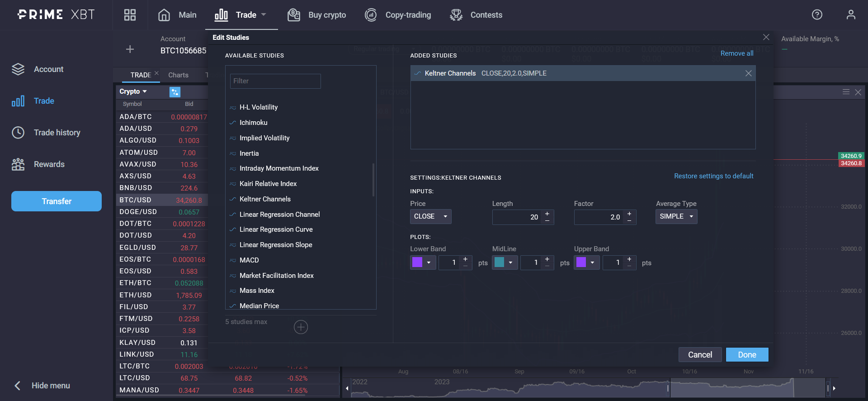Click the Cancel button

pyautogui.click(x=700, y=355)
